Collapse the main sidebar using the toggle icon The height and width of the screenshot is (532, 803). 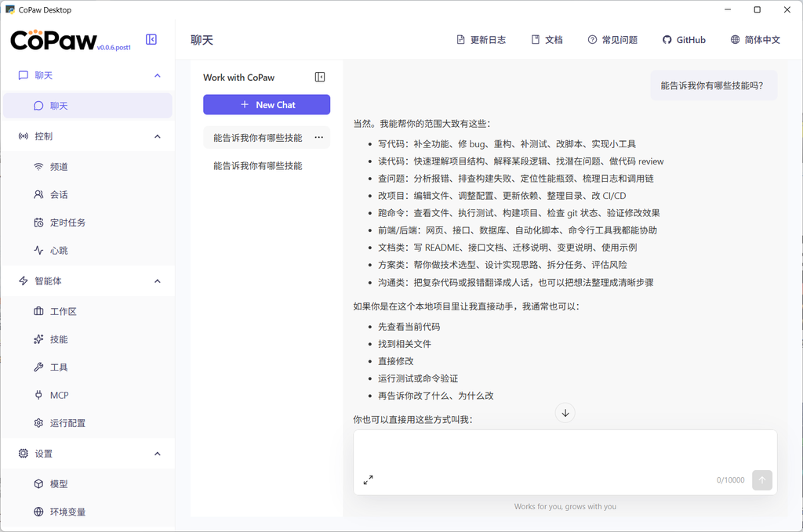(151, 39)
